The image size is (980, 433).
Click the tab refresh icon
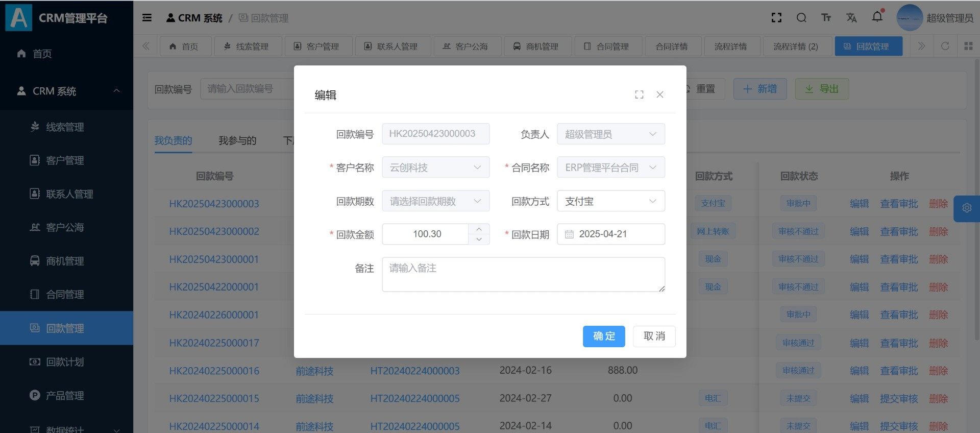pyautogui.click(x=945, y=46)
